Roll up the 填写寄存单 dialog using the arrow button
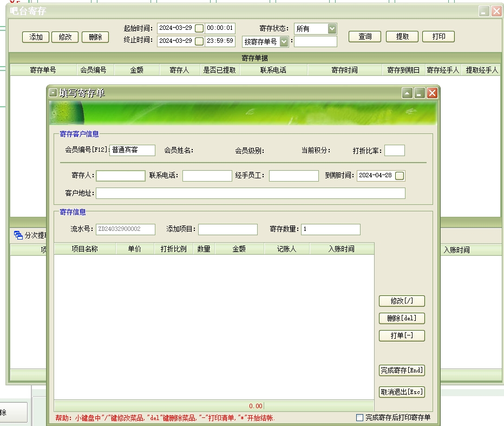This screenshot has width=504, height=426. pyautogui.click(x=407, y=93)
